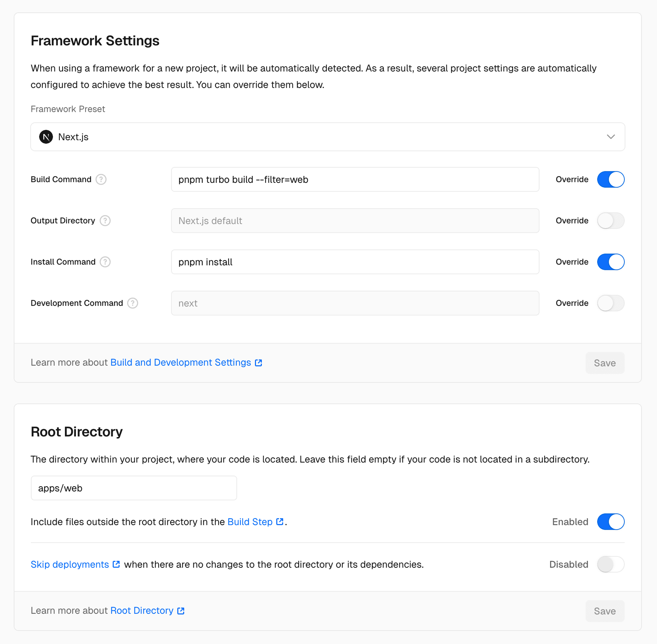The height and width of the screenshot is (644, 657).
Task: Click the external link icon near Skip deployments
Action: tap(116, 564)
